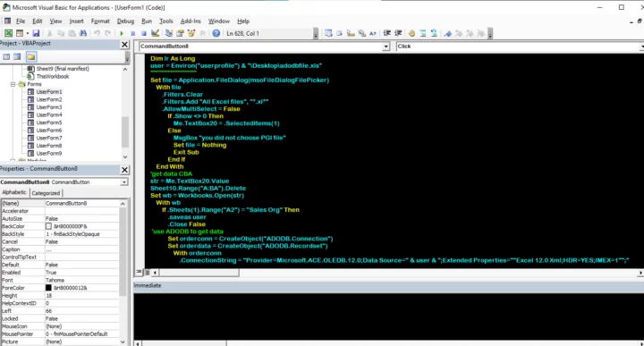Click the Paste toolbar icon
Screen dimensions: 644x346
(72, 33)
